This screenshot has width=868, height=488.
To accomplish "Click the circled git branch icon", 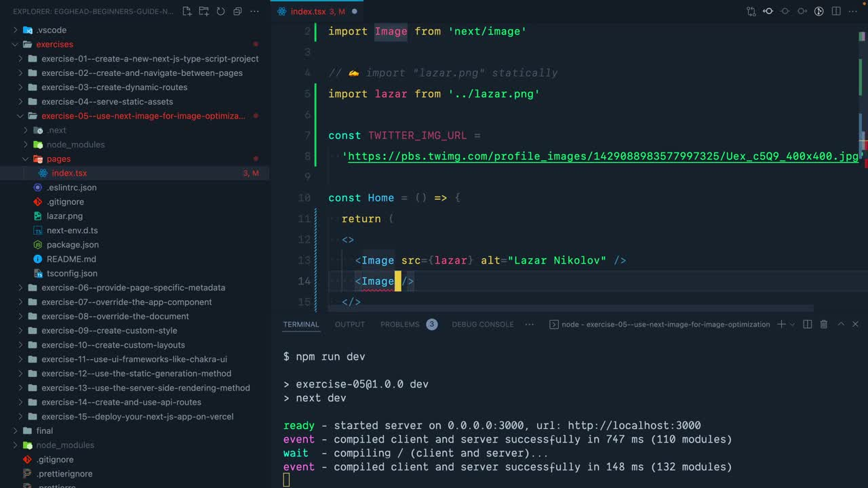I will [819, 12].
